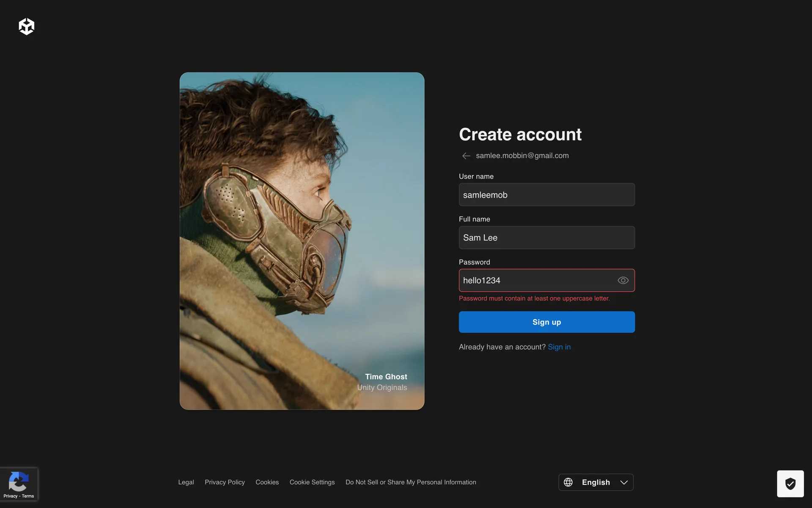Viewport: 812px width, 508px height.
Task: Open the Cookies footer link
Action: (267, 482)
